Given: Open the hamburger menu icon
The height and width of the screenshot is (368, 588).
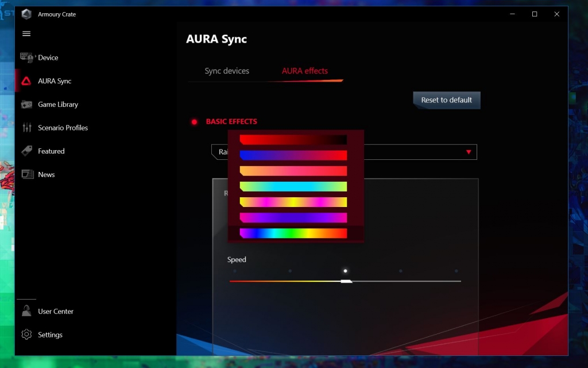Looking at the screenshot, I should point(26,34).
